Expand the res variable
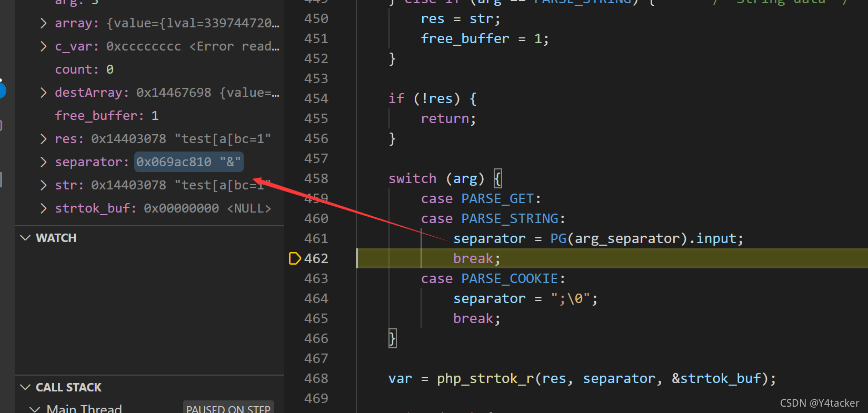The height and width of the screenshot is (413, 868). [44, 139]
